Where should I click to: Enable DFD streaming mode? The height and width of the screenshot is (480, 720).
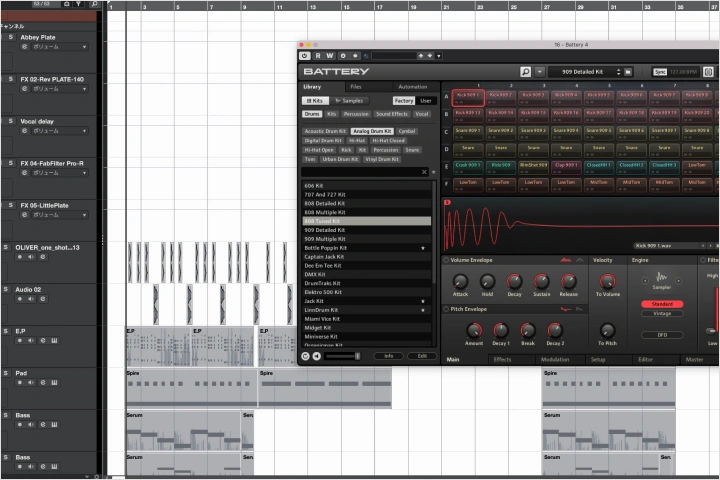(x=662, y=335)
